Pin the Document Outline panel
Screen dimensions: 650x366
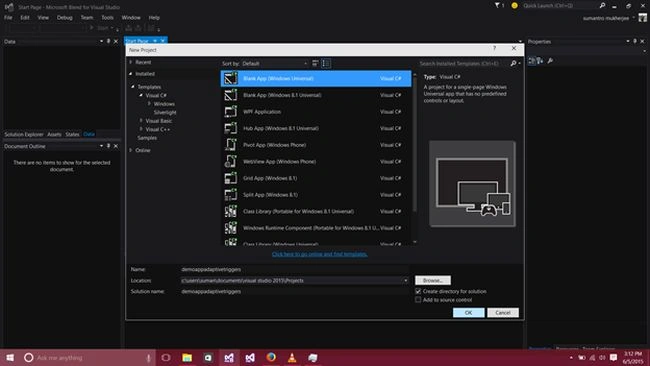pos(109,146)
